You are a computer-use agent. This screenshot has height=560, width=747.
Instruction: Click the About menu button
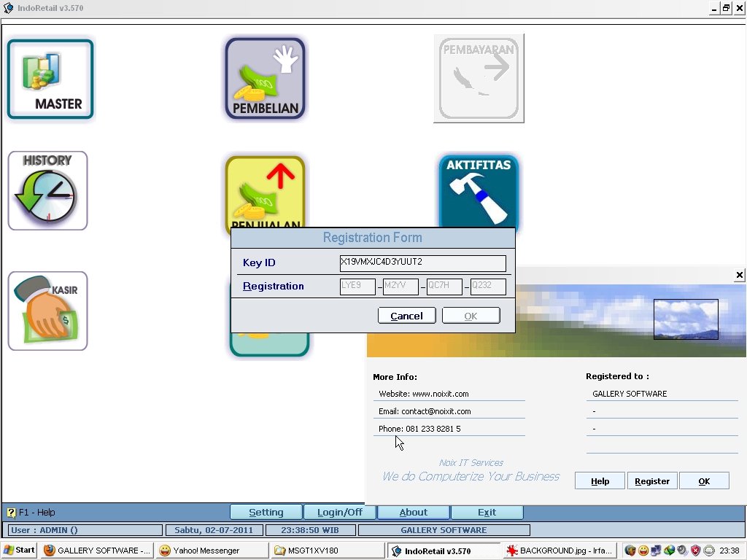click(413, 513)
